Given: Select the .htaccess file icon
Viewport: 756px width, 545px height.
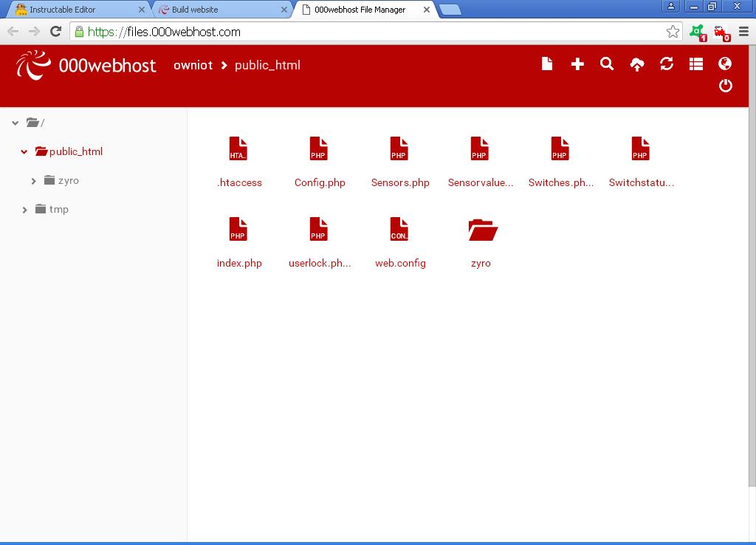Looking at the screenshot, I should click(x=238, y=148).
